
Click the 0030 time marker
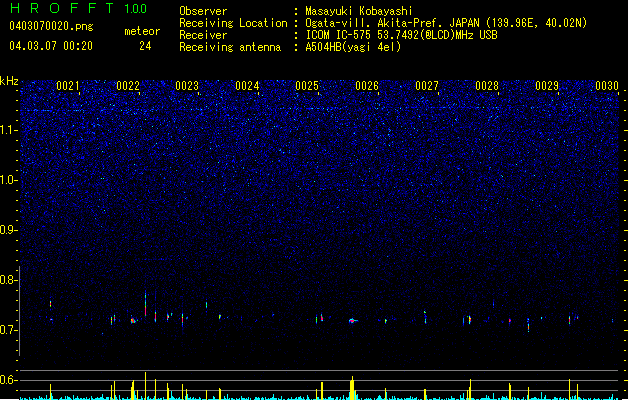pos(607,86)
